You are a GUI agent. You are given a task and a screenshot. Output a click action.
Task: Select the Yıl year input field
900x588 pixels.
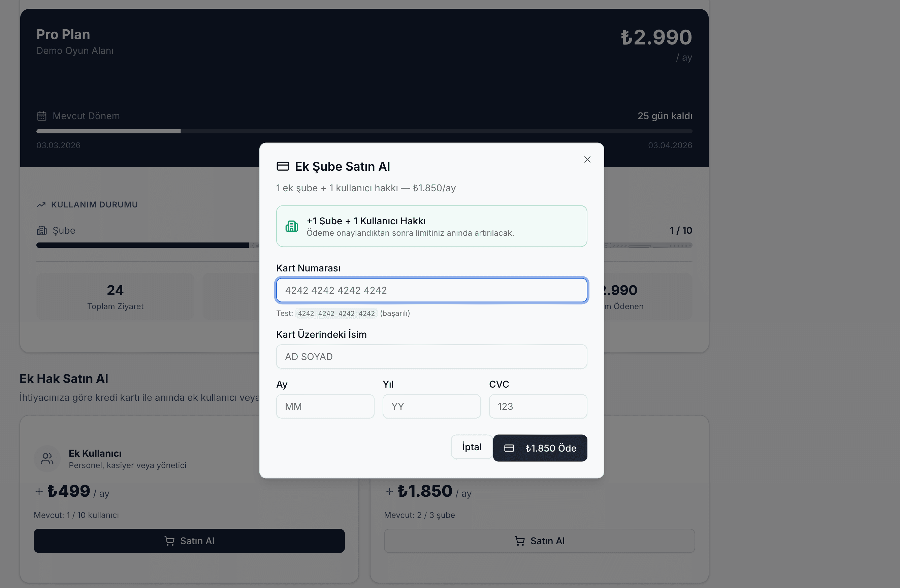coord(431,406)
